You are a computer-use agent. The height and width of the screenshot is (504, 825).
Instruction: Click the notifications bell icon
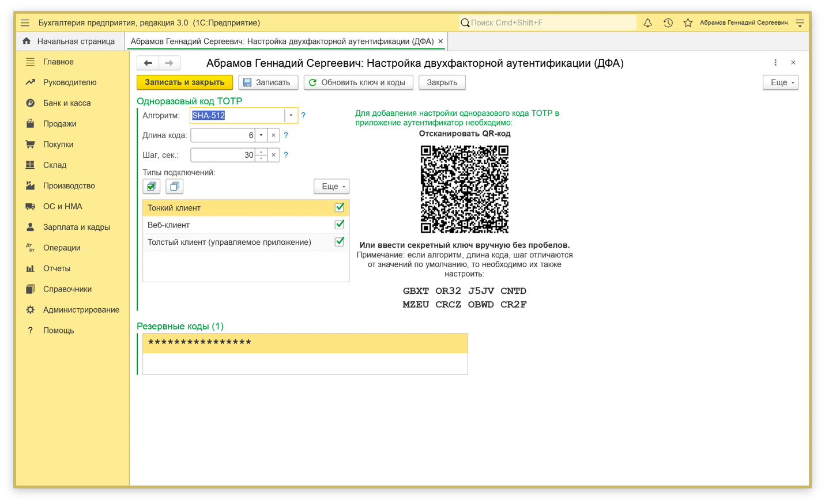click(x=647, y=23)
